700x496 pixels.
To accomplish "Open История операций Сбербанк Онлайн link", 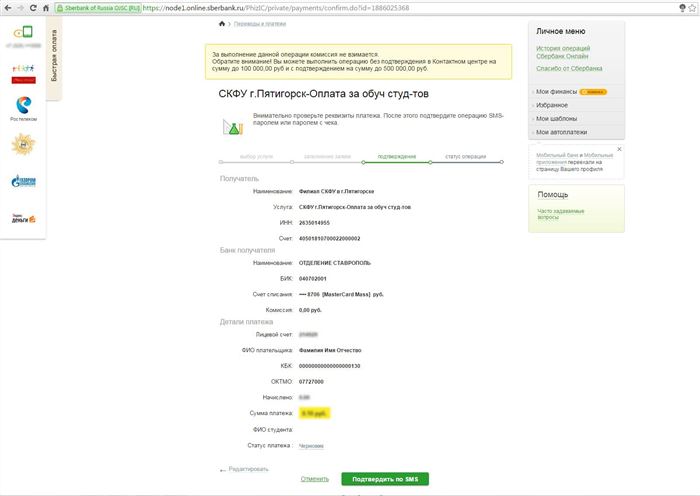I will point(563,52).
